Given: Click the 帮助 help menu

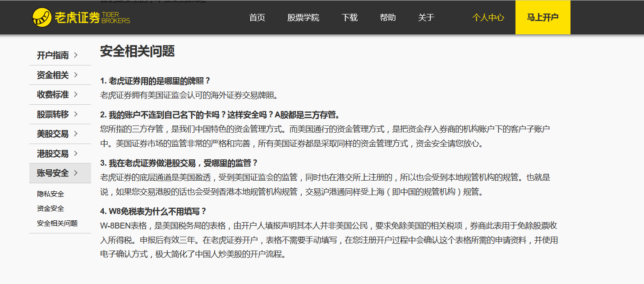Looking at the screenshot, I should (x=387, y=18).
